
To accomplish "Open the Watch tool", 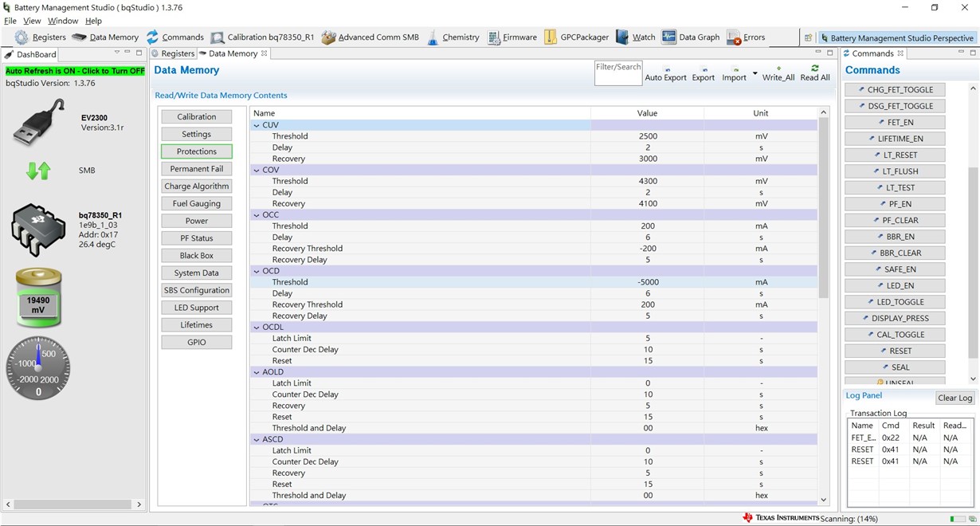I will click(636, 37).
